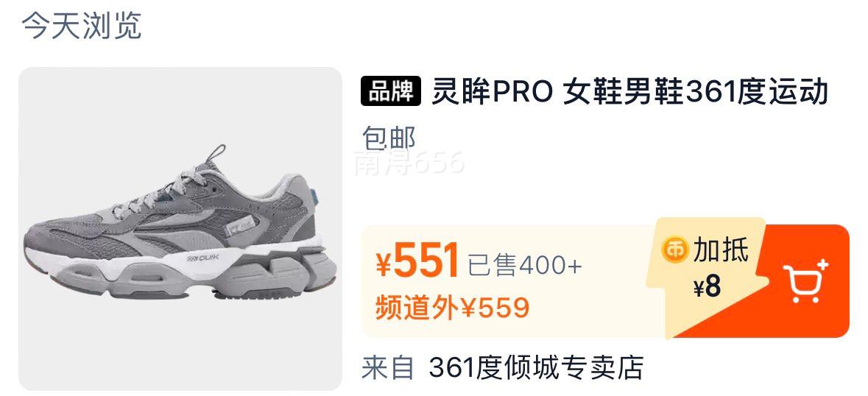Open the 灵眸PRO 女鞋男鞋 product title
The image size is (868, 396).
629,91
